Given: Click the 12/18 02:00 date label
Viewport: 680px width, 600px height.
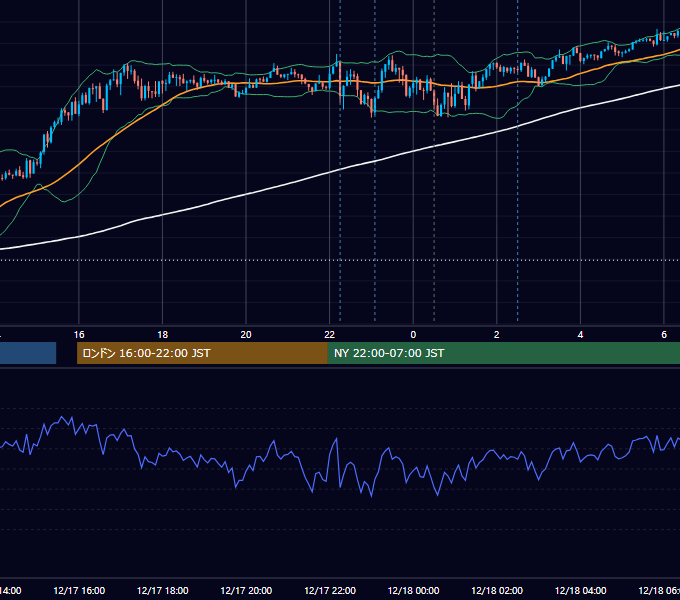Looking at the screenshot, I should point(497,591).
